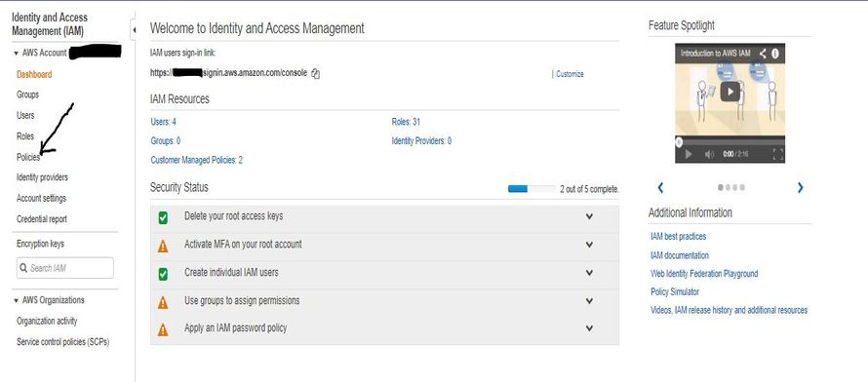Screen dimensions: 868x382
Task: Open Service control policies (SCPs)
Action: click(63, 342)
